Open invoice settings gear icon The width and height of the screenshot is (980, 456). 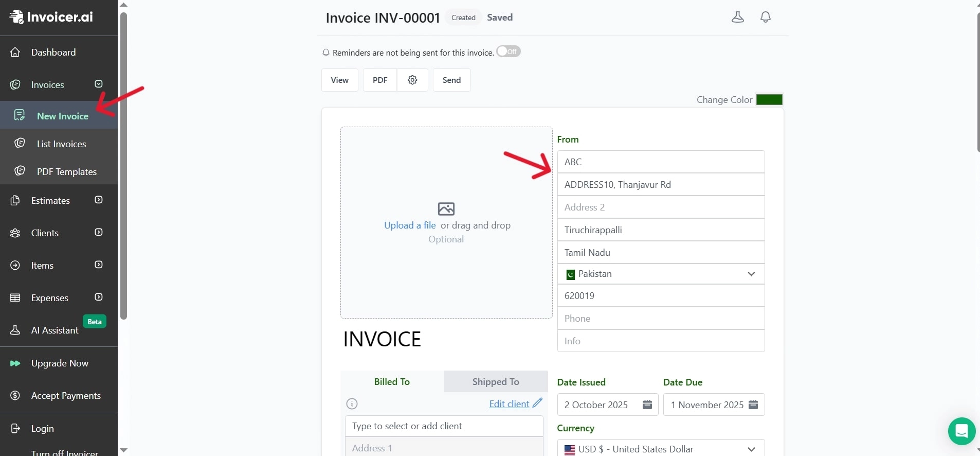412,80
